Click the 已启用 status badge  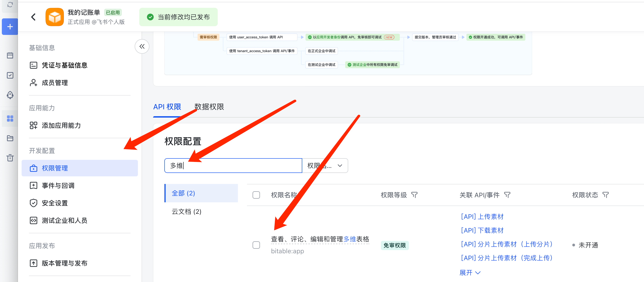(113, 12)
